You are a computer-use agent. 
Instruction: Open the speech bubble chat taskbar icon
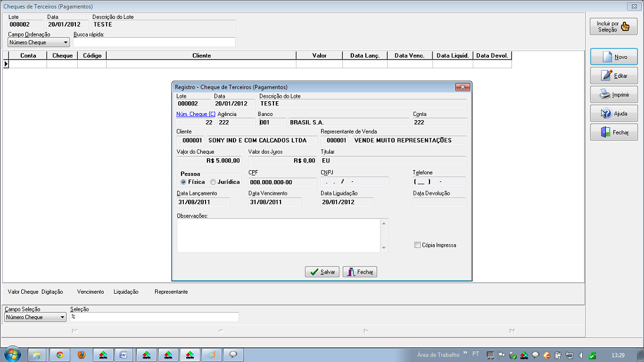pos(233,354)
